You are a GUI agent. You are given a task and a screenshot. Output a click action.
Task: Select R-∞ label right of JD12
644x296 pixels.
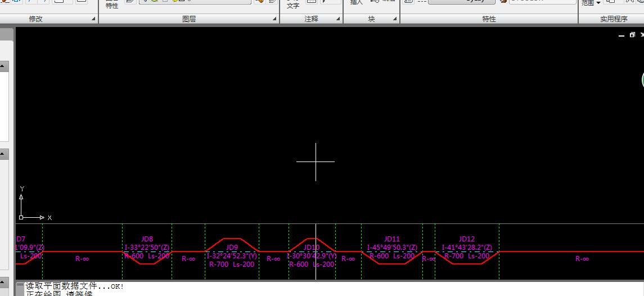tap(582, 259)
